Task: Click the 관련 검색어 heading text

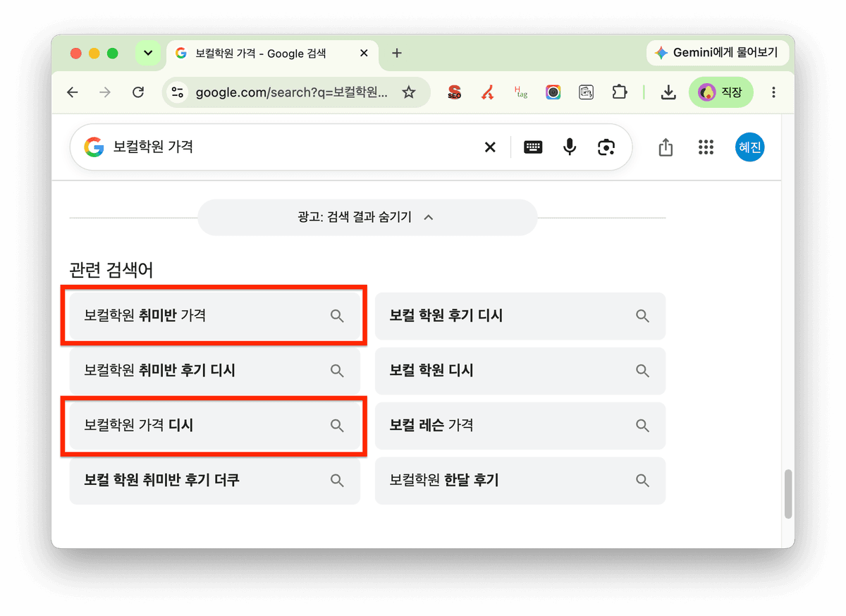Action: [111, 269]
